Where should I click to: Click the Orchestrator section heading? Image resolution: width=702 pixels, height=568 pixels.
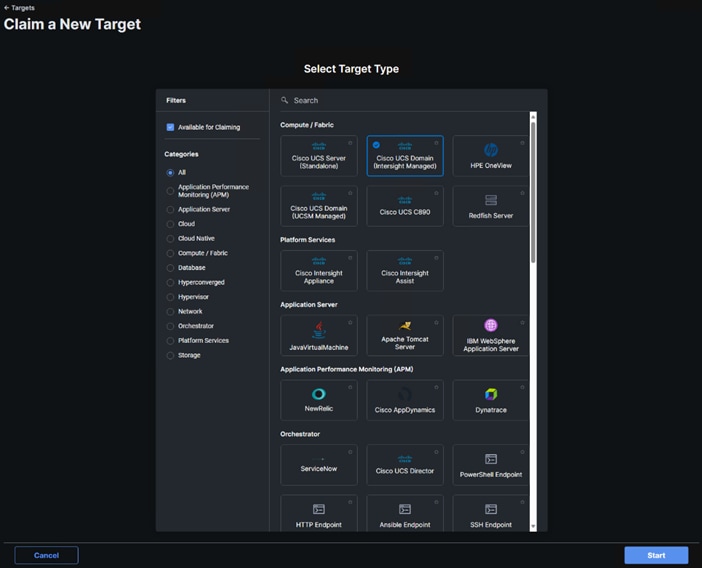click(300, 434)
